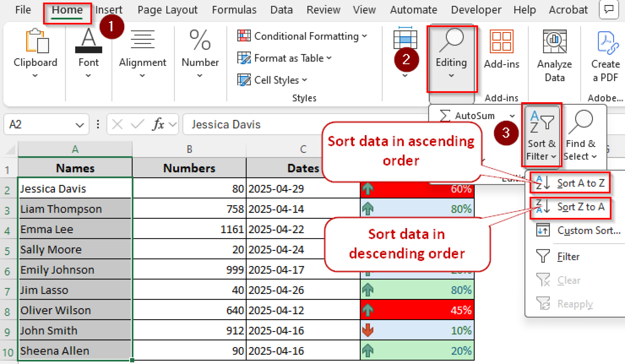Viewport: 625px width, 364px height.
Task: Switch to the Data tab
Action: point(281,9)
